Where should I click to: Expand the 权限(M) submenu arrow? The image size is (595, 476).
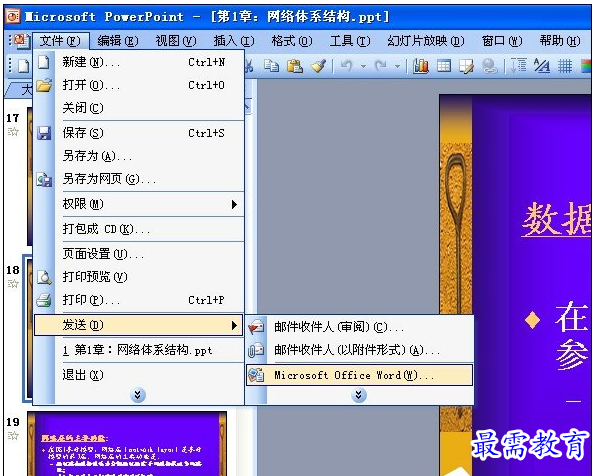[x=234, y=205]
